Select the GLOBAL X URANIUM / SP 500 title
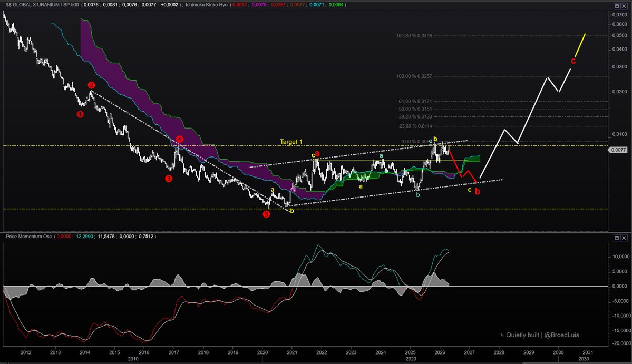The image size is (632, 364). (x=42, y=5)
